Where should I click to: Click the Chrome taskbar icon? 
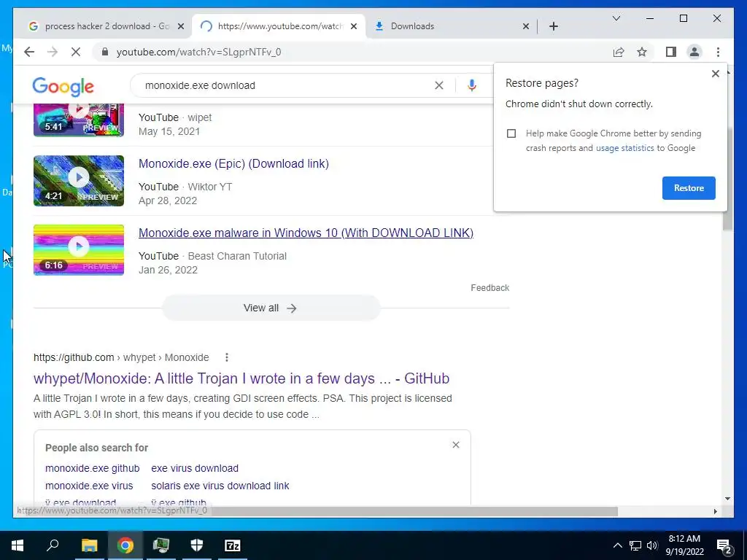pyautogui.click(x=125, y=545)
